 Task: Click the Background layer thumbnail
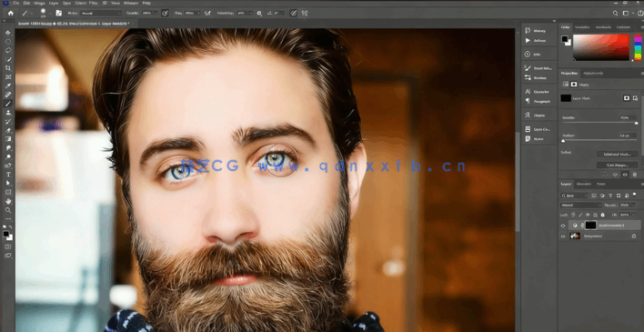575,236
